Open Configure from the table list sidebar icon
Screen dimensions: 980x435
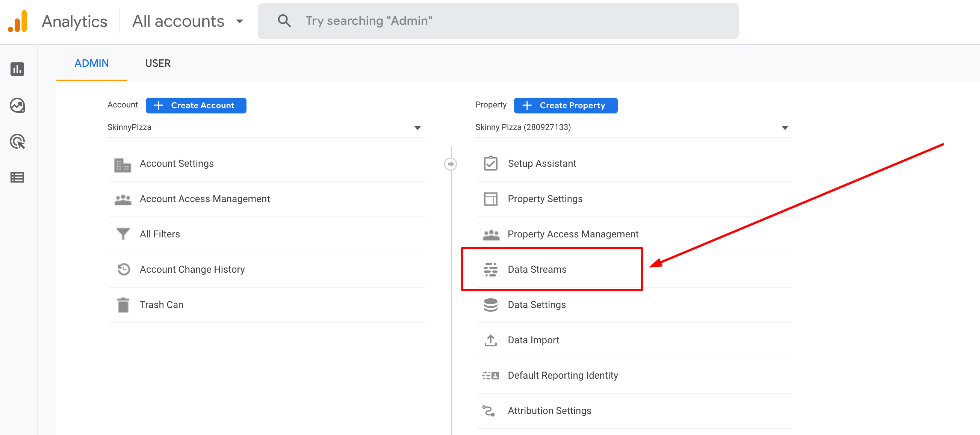coord(17,177)
